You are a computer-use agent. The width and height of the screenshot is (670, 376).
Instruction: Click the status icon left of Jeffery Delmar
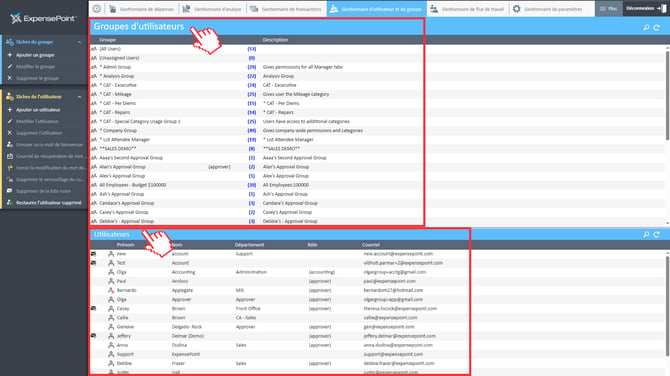pyautogui.click(x=94, y=336)
